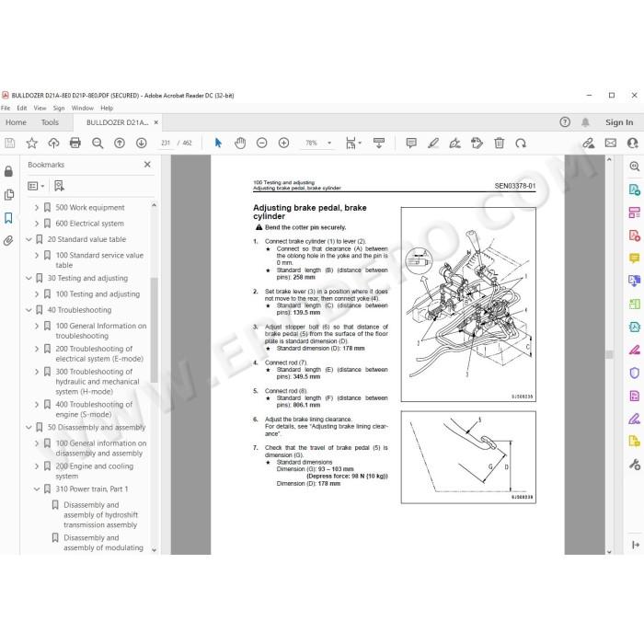Open 100 Standard service value table bookmark

tap(99, 260)
